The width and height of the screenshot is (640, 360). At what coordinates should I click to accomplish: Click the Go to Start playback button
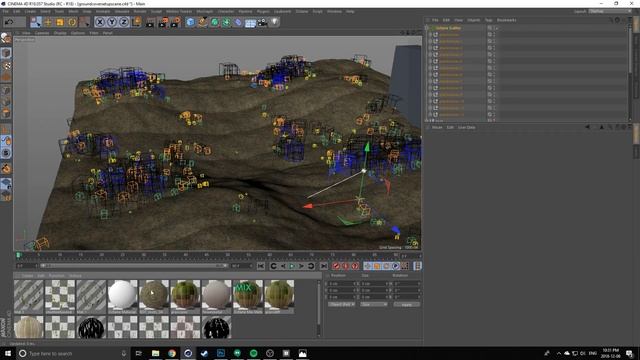261,266
